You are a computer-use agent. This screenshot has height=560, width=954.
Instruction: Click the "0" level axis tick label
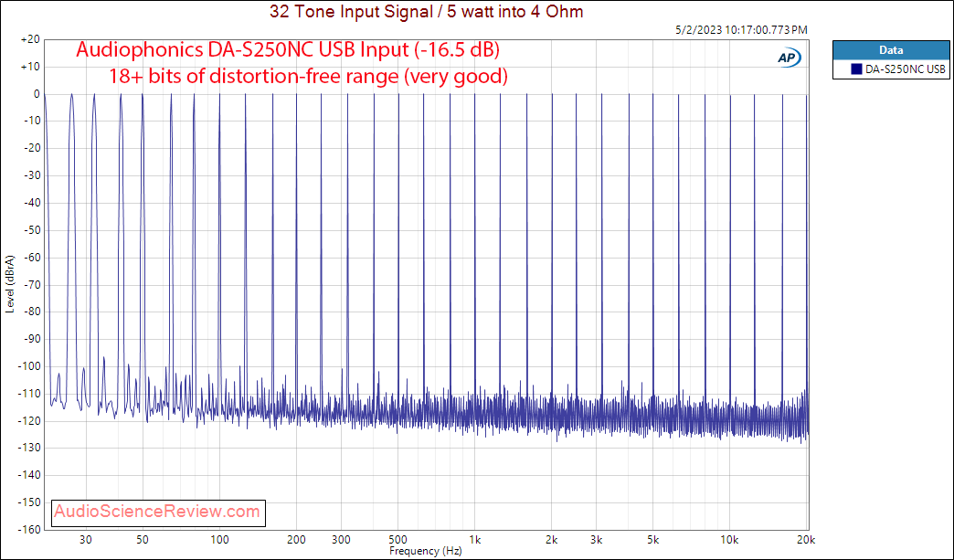[37, 94]
